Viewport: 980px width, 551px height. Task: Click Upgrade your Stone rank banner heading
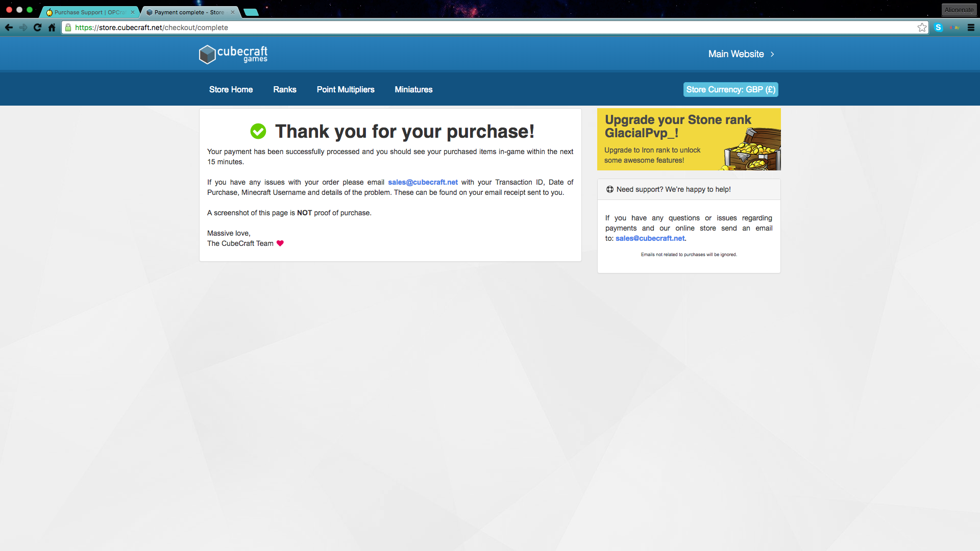(x=678, y=126)
